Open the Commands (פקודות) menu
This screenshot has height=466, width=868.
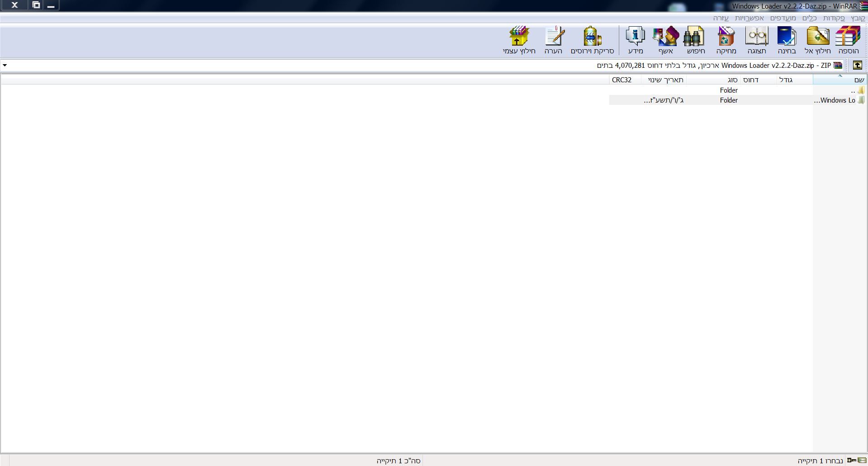tap(834, 18)
